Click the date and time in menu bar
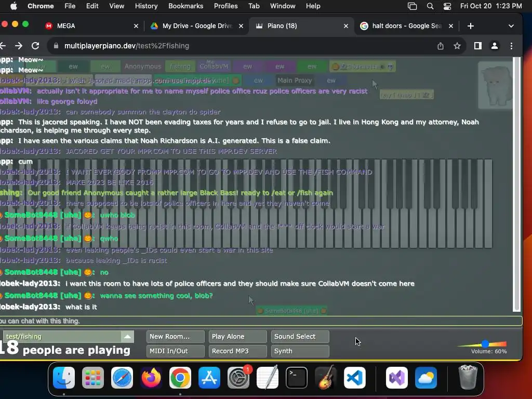This screenshot has width=532, height=399. (491, 6)
